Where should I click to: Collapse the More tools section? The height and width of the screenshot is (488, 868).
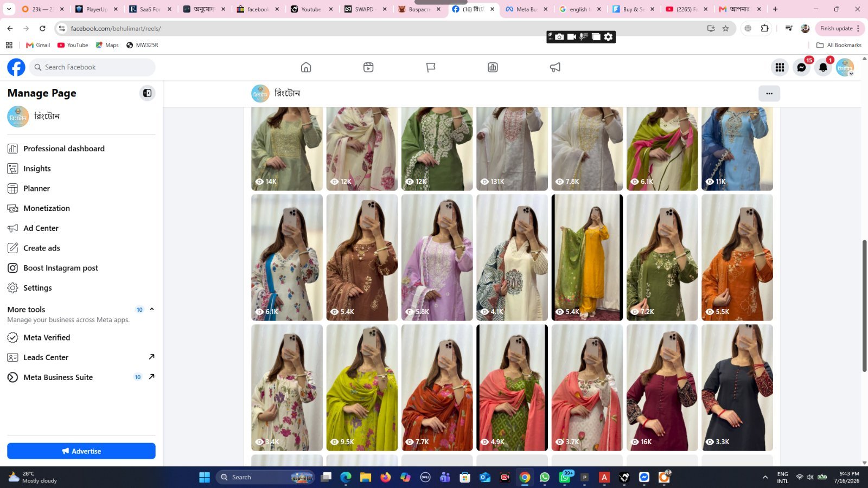point(152,309)
